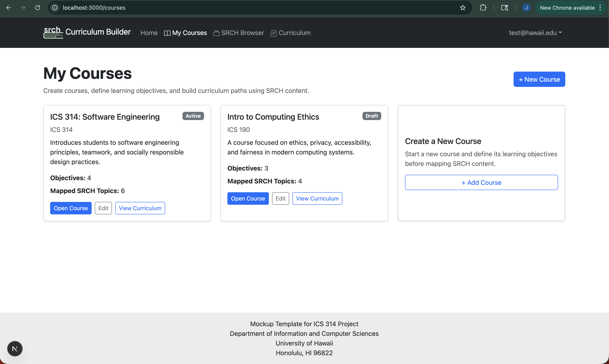Open the Chrome extensions puzzle icon
Screen dimensions: 609x364
tap(483, 8)
